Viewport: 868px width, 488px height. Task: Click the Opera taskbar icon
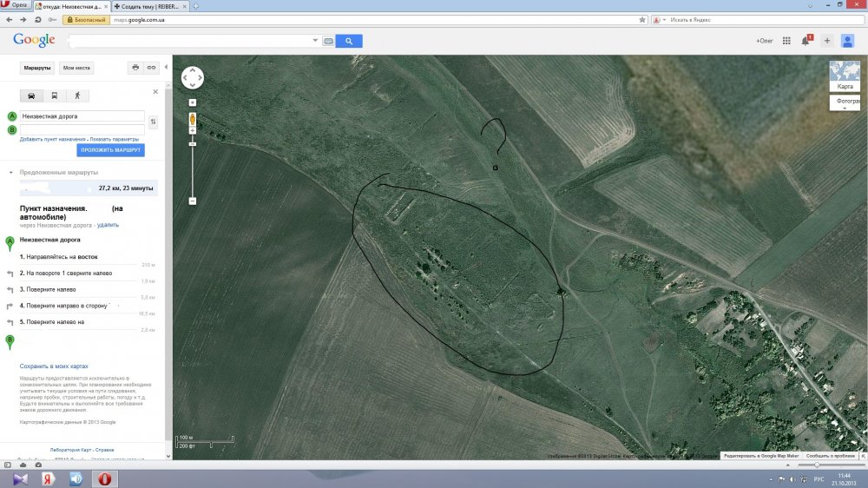click(105, 478)
